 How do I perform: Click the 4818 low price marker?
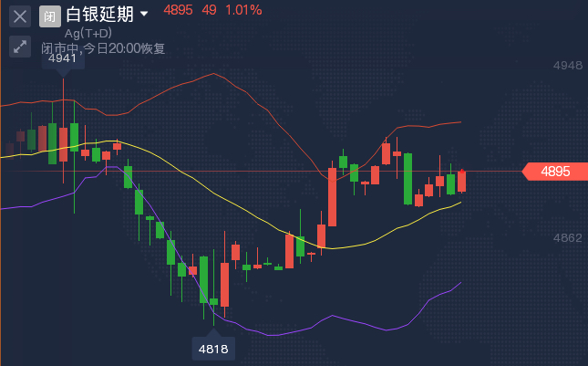tap(213, 349)
